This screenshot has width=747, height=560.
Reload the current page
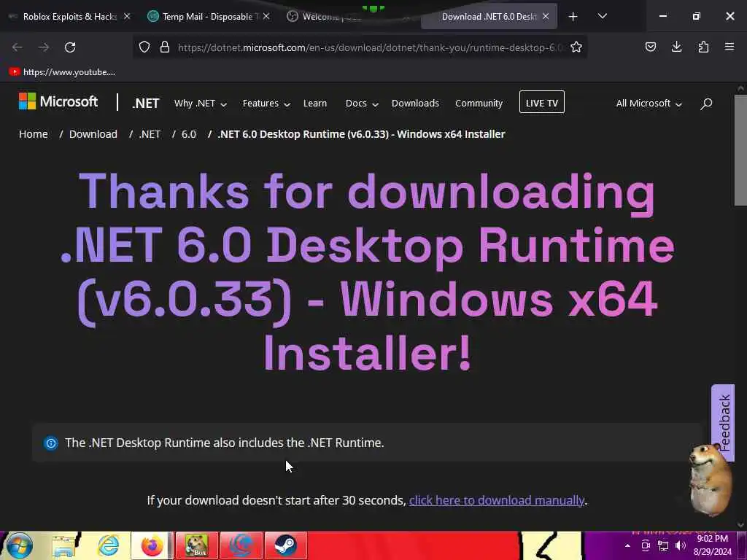pos(70,47)
